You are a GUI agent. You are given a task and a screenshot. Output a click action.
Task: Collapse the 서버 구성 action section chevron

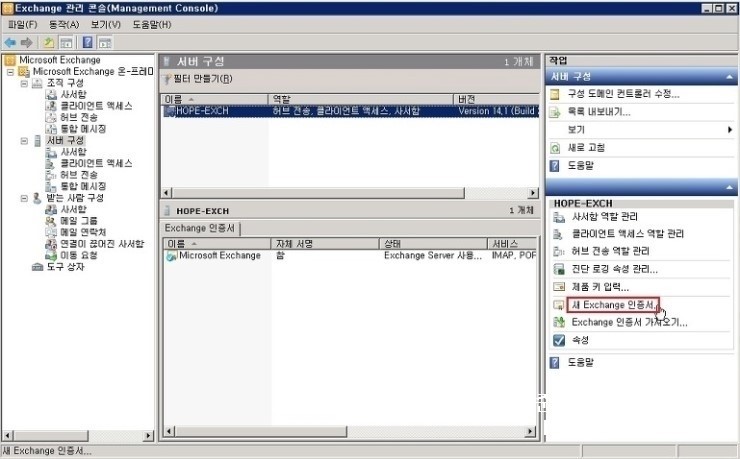(730, 77)
